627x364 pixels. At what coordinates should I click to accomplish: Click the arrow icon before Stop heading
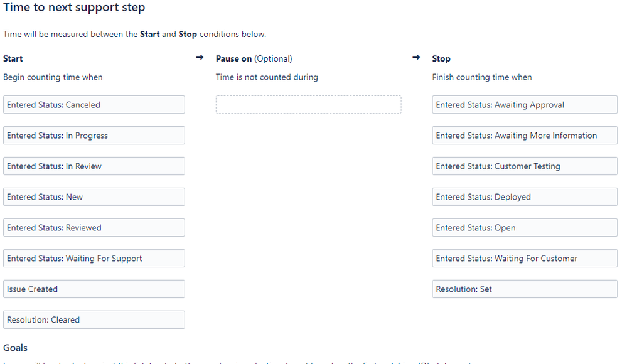pyautogui.click(x=415, y=58)
